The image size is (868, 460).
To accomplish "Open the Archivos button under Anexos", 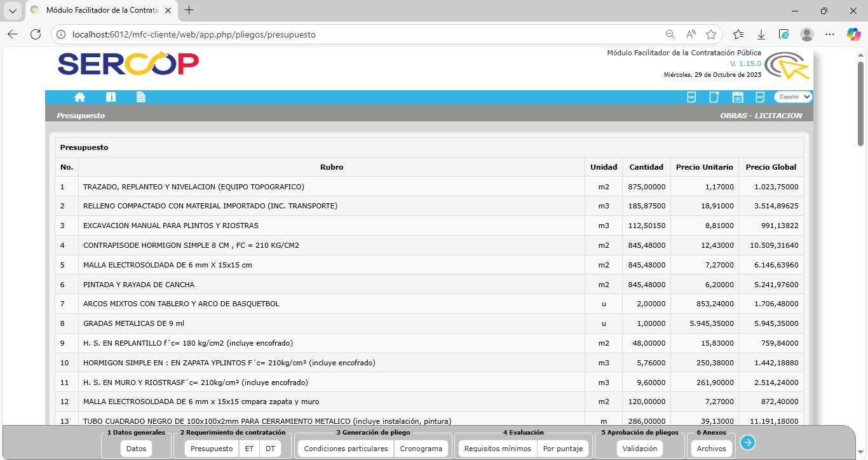I will click(711, 449).
